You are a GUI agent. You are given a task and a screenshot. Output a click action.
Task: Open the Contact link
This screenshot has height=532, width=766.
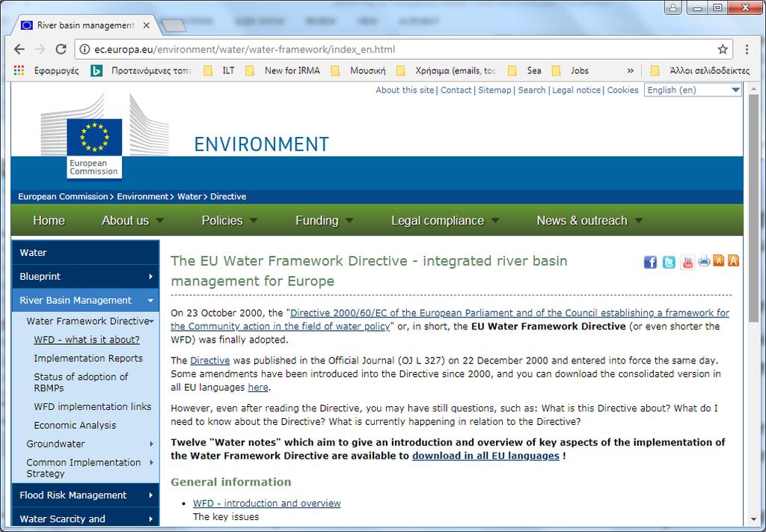[x=456, y=90]
